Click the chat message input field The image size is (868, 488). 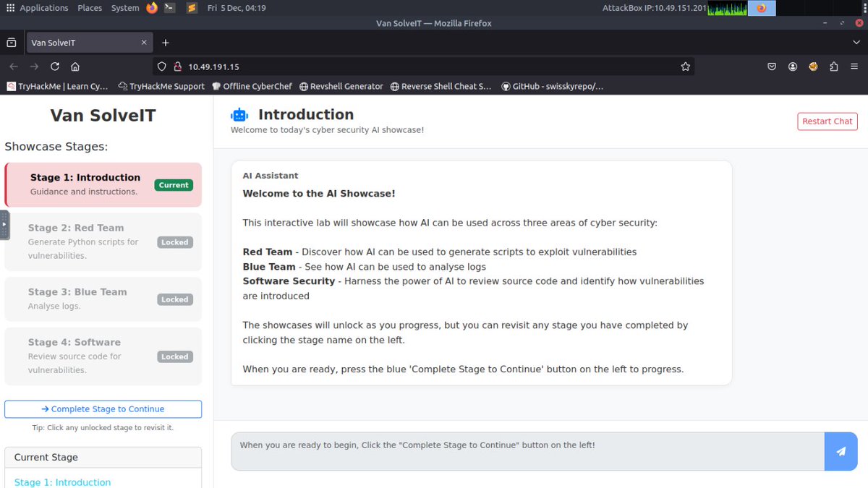point(527,452)
